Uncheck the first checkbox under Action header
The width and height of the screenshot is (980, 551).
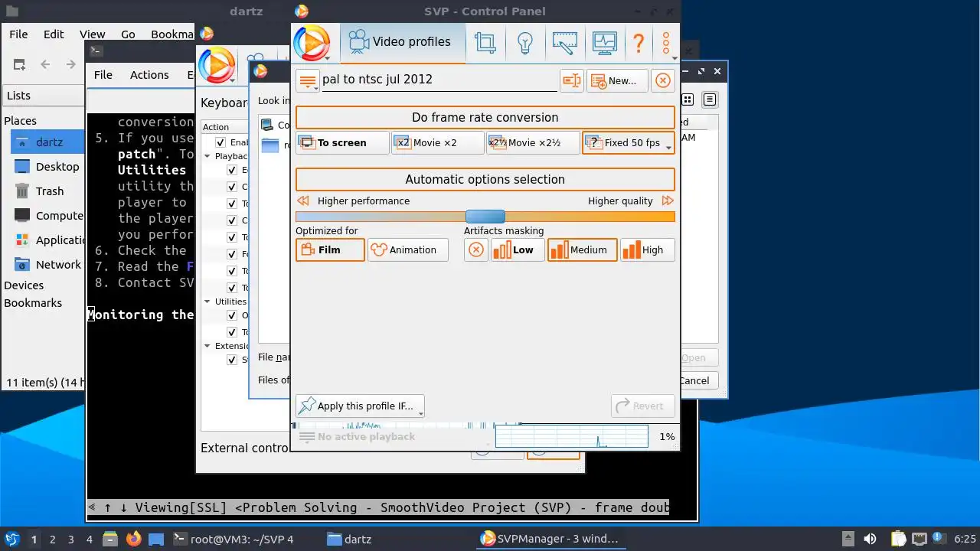tap(220, 142)
